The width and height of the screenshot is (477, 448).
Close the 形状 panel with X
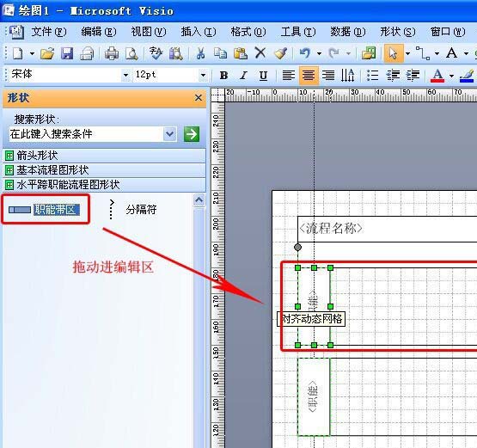click(199, 98)
